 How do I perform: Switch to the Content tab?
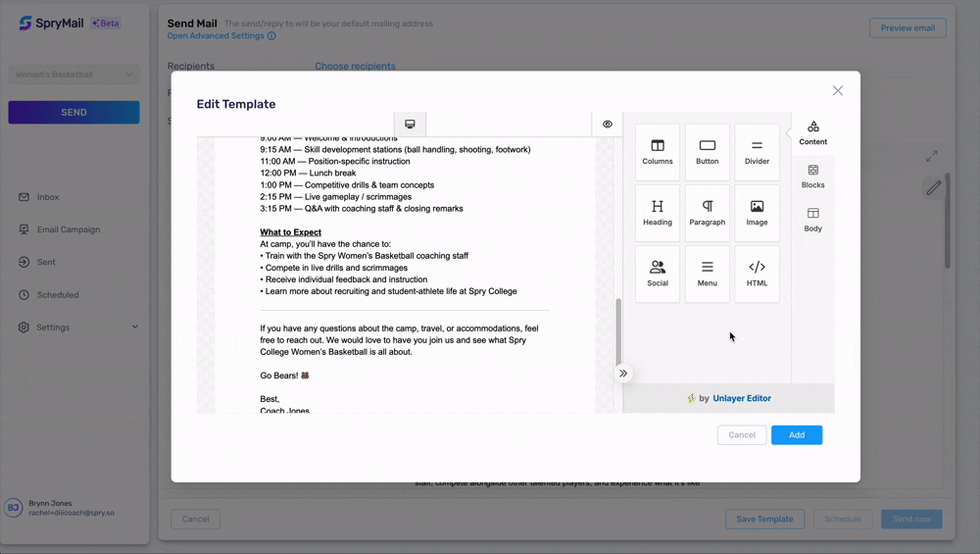pos(812,133)
